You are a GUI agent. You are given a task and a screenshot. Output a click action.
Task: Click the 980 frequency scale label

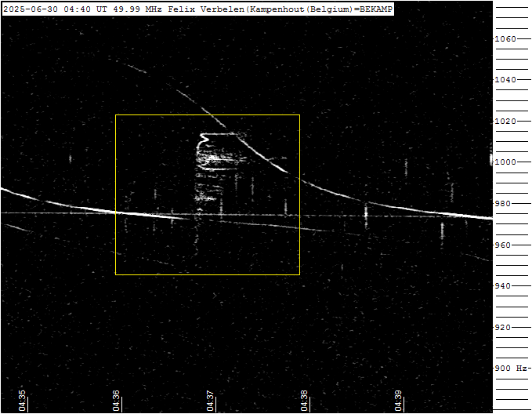[x=503, y=203]
